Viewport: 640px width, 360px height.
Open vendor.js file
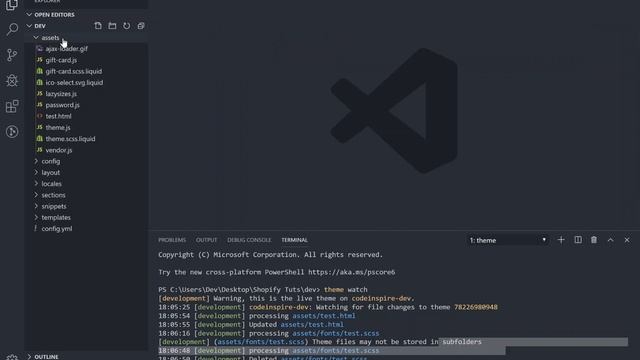[x=59, y=150]
